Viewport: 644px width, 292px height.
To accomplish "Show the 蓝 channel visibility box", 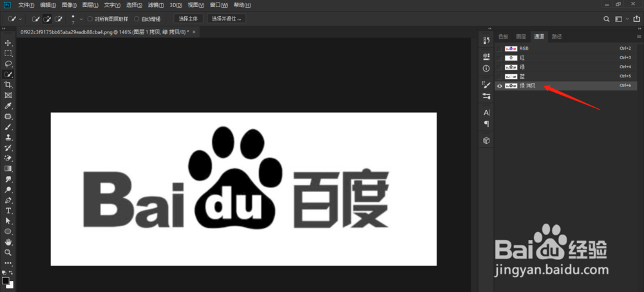I will click(x=500, y=77).
